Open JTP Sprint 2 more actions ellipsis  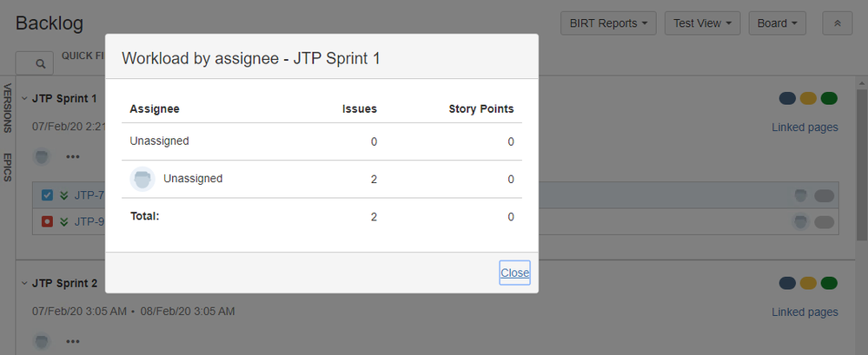(72, 341)
